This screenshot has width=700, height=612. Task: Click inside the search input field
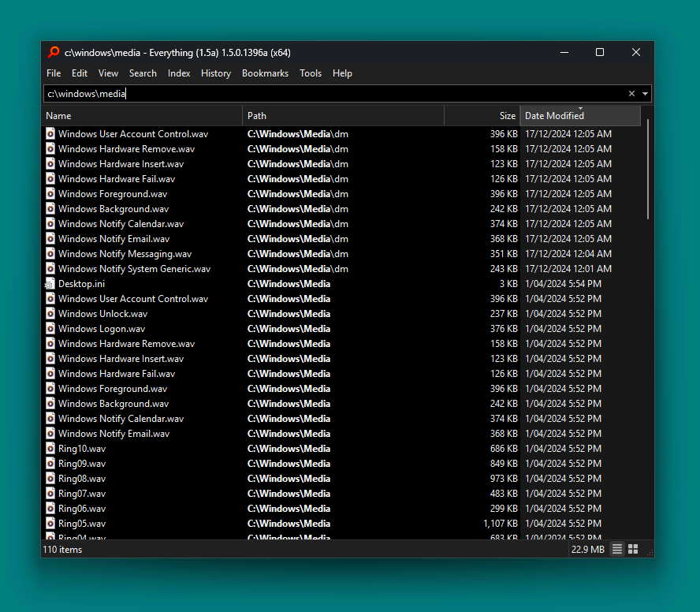tap(236, 93)
